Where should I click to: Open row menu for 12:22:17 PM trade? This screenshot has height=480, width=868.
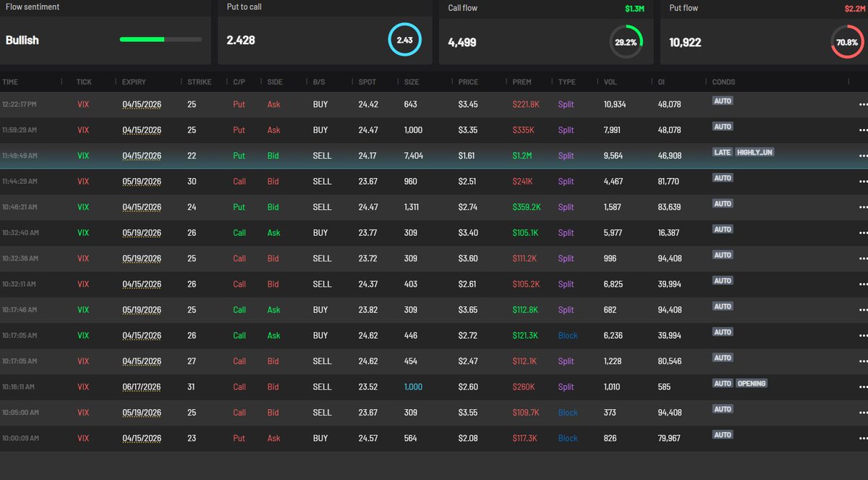pyautogui.click(x=862, y=104)
